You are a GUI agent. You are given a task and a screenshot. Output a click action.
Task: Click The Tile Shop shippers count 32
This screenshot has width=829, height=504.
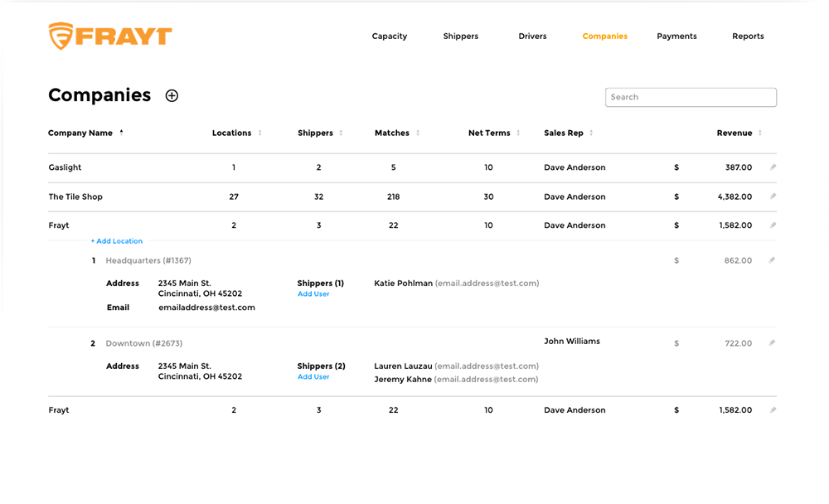pos(319,196)
